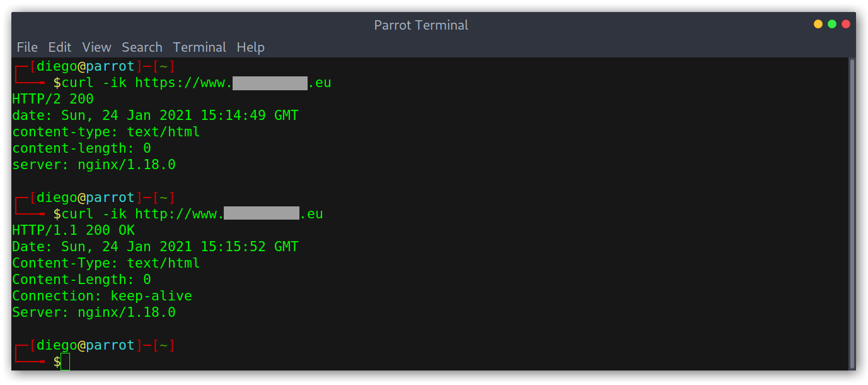Open the View menu
The image size is (868, 385).
96,47
